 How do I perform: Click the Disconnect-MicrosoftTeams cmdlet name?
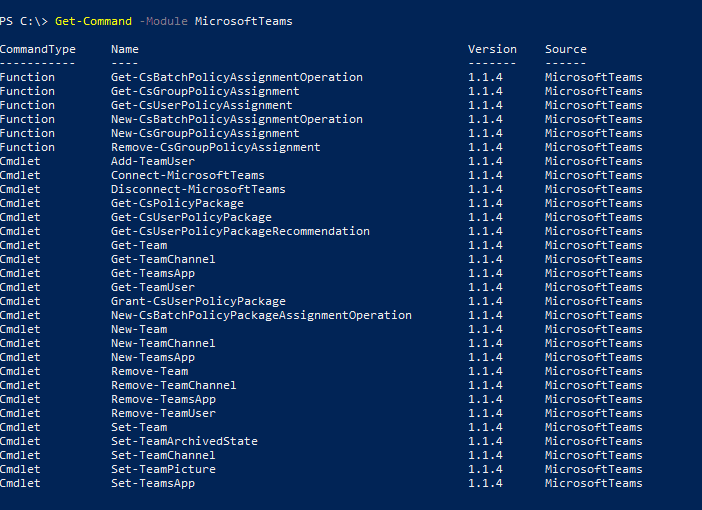tap(198, 189)
